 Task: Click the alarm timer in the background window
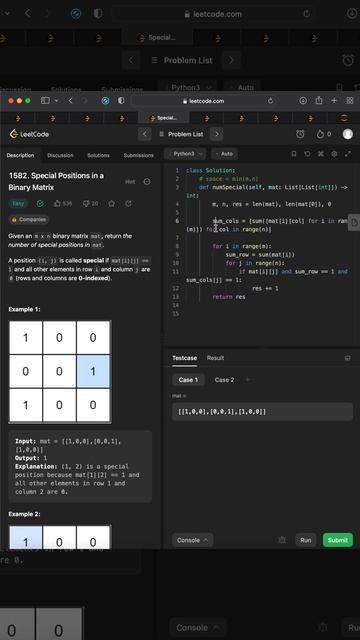pos(348,60)
